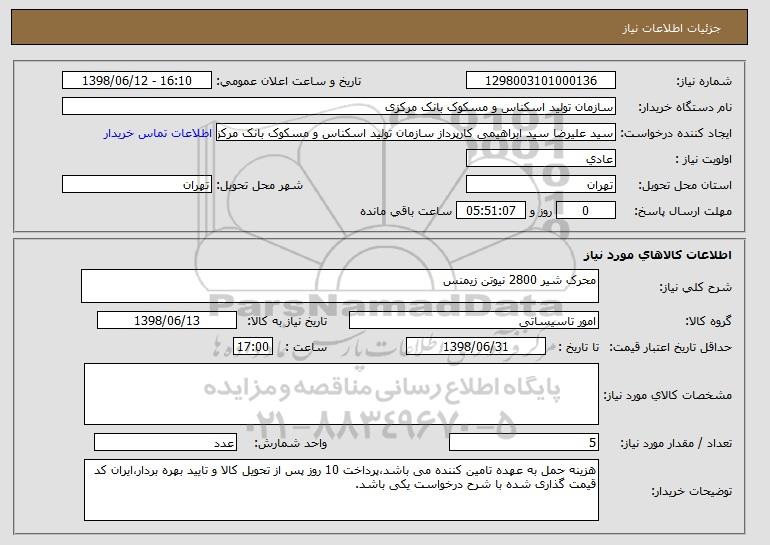Click the label 'نام دستگاه خریدار:'
The height and width of the screenshot is (545, 770).
point(686,107)
